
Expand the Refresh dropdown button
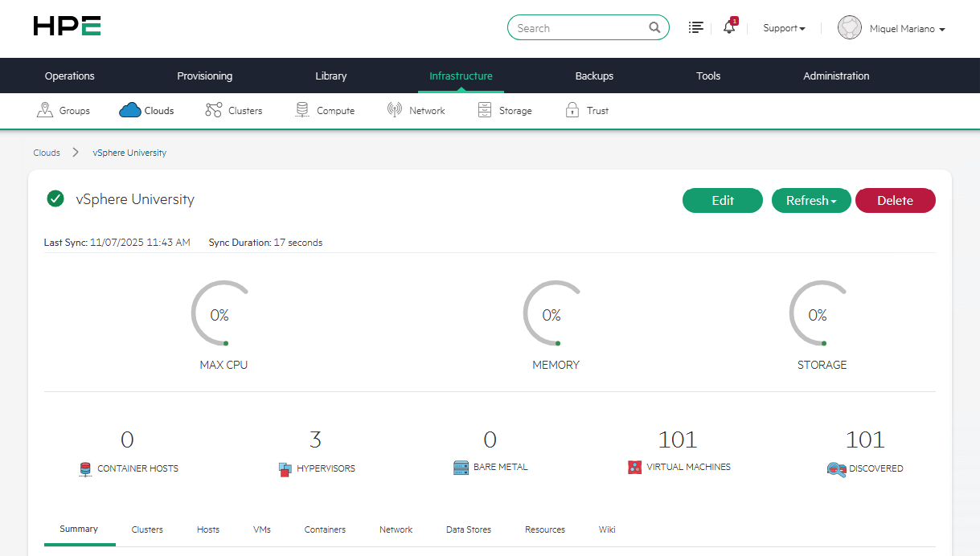tap(811, 201)
